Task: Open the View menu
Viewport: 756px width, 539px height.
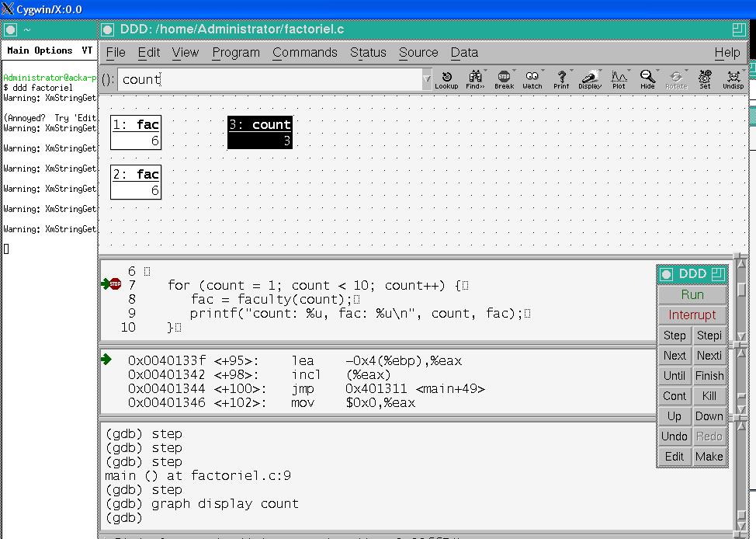Action: pyautogui.click(x=186, y=52)
